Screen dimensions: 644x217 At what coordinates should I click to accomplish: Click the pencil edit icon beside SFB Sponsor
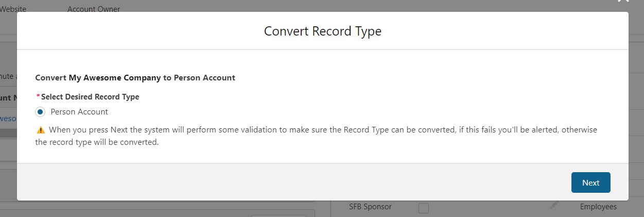(554, 205)
